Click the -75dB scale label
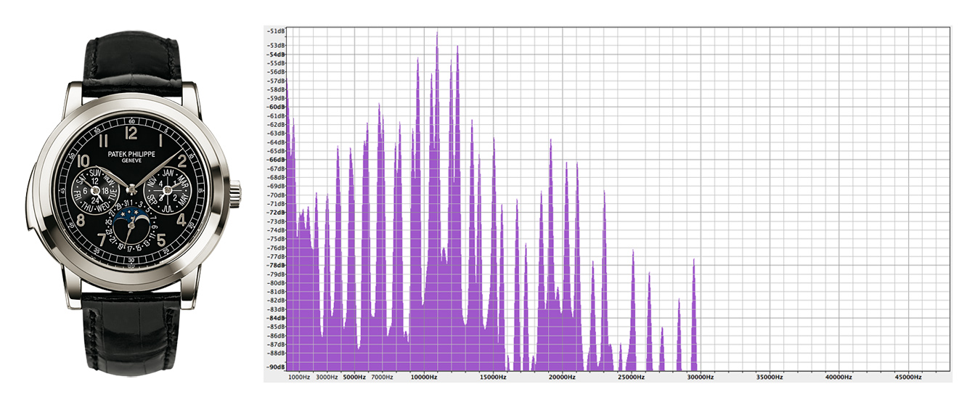Image resolution: width=980 pixels, height=408 pixels. [276, 239]
